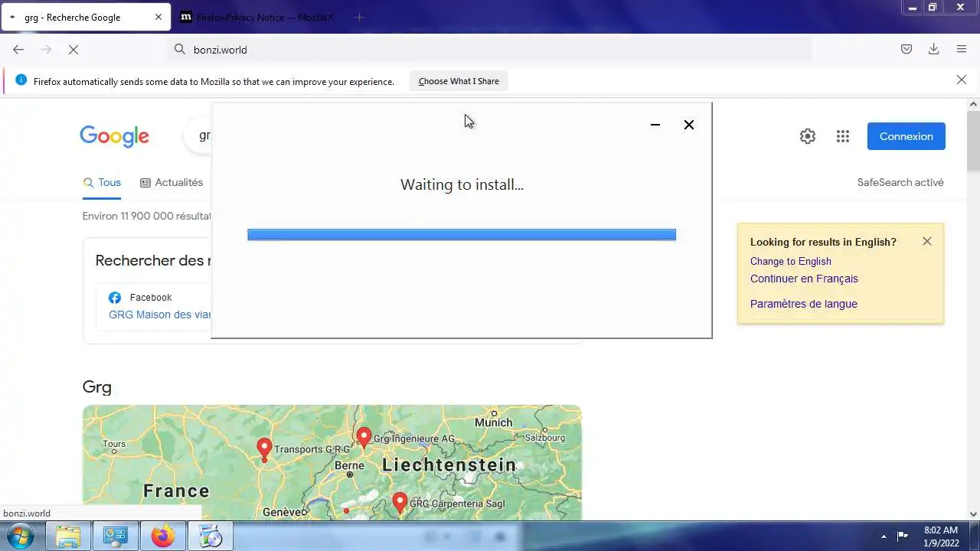Go back using the browser back arrow
The height and width of the screenshot is (551, 980).
18,49
